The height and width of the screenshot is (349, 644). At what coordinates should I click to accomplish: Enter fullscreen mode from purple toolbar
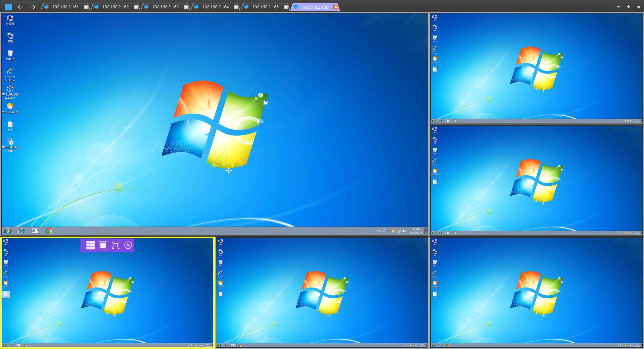coord(116,245)
